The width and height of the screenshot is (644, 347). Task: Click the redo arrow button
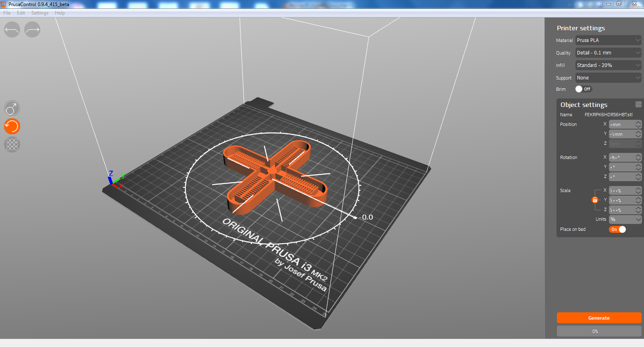tap(32, 29)
